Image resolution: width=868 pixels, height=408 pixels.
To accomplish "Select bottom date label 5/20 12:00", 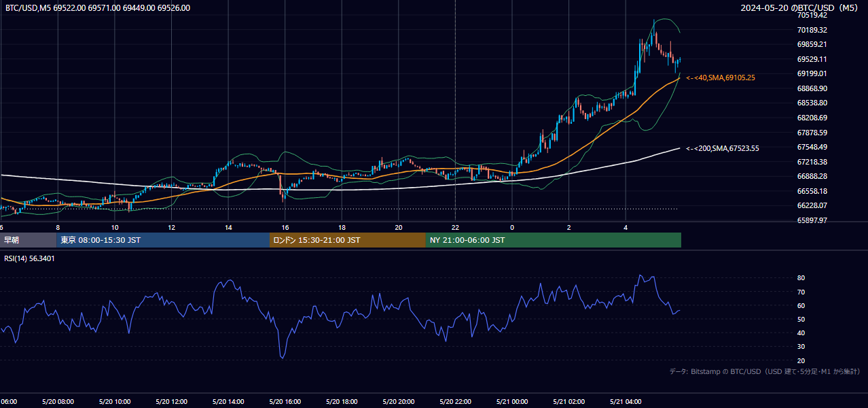I will click(171, 402).
